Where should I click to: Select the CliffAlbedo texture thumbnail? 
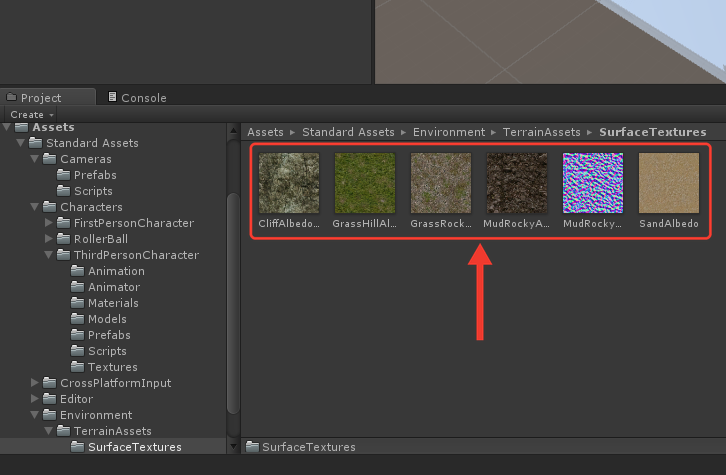(289, 183)
